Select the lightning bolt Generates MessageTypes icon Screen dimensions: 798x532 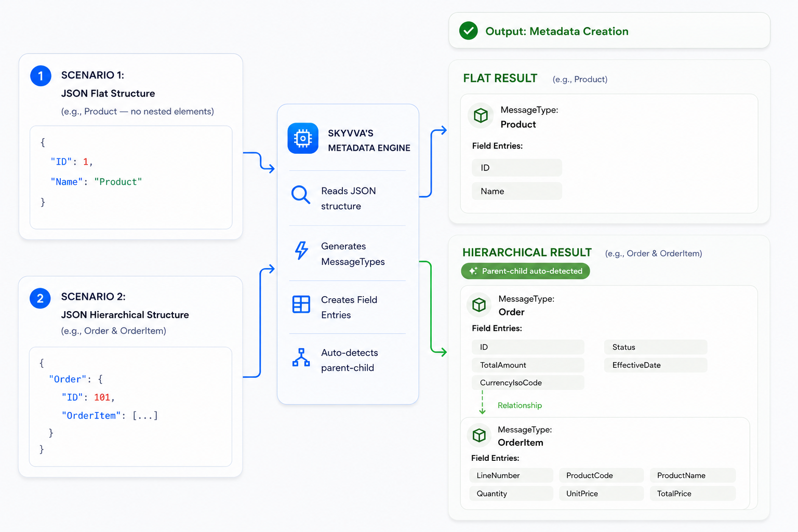pos(301,250)
